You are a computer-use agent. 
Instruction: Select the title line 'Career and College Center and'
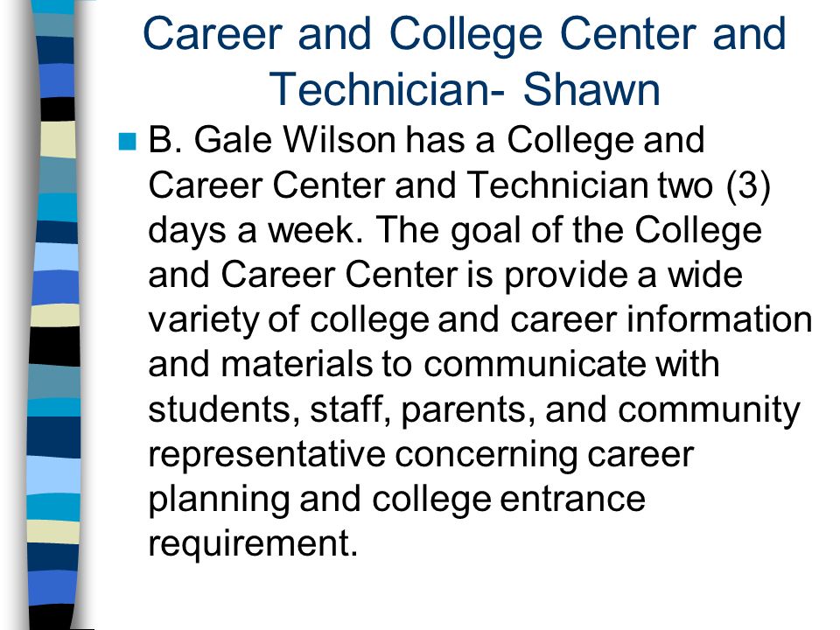coord(465,34)
